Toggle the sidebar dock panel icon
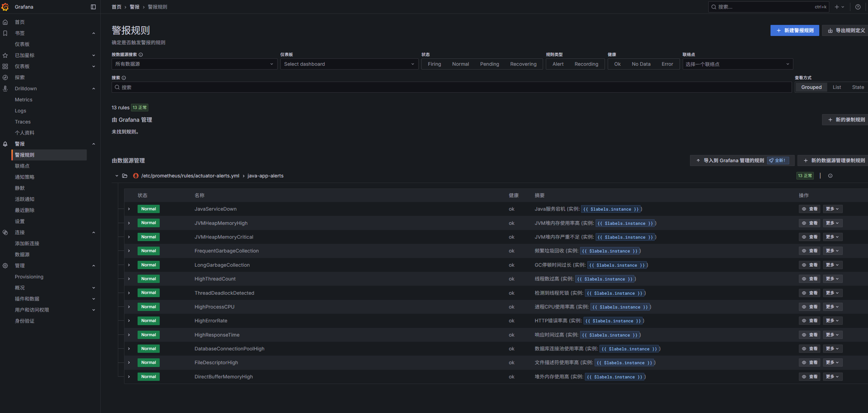The image size is (868, 413). (x=93, y=7)
